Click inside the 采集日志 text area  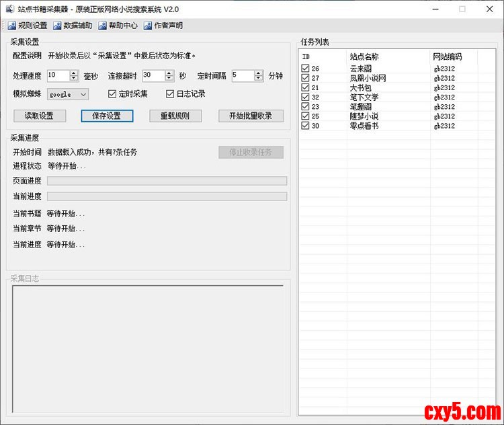pos(148,349)
